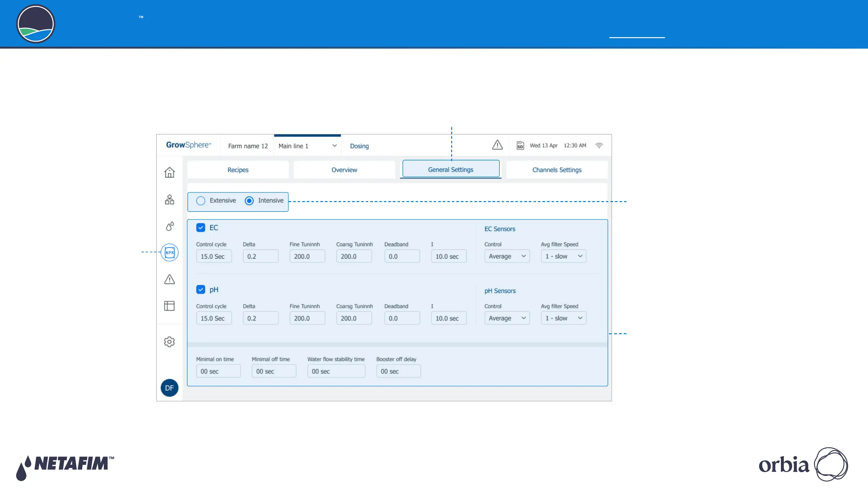This screenshot has height=488, width=868.
Task: Open EC Avg filter Speed dropdown
Action: [x=564, y=256]
